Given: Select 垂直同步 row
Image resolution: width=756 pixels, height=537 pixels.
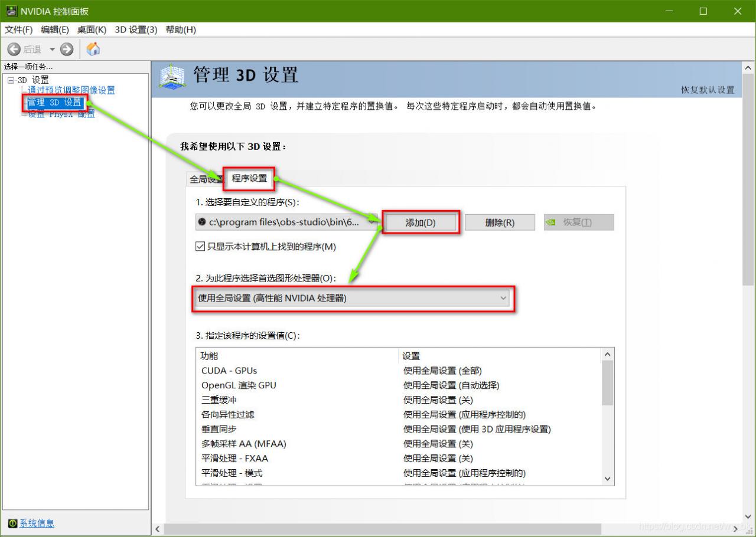Looking at the screenshot, I should [x=399, y=429].
